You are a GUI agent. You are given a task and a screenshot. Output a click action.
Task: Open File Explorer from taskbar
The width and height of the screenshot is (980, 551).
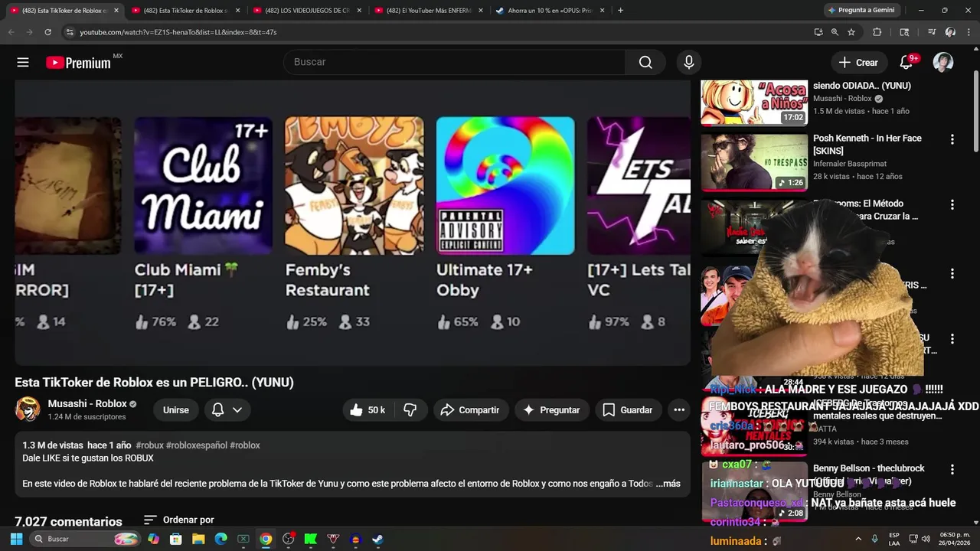point(198,539)
